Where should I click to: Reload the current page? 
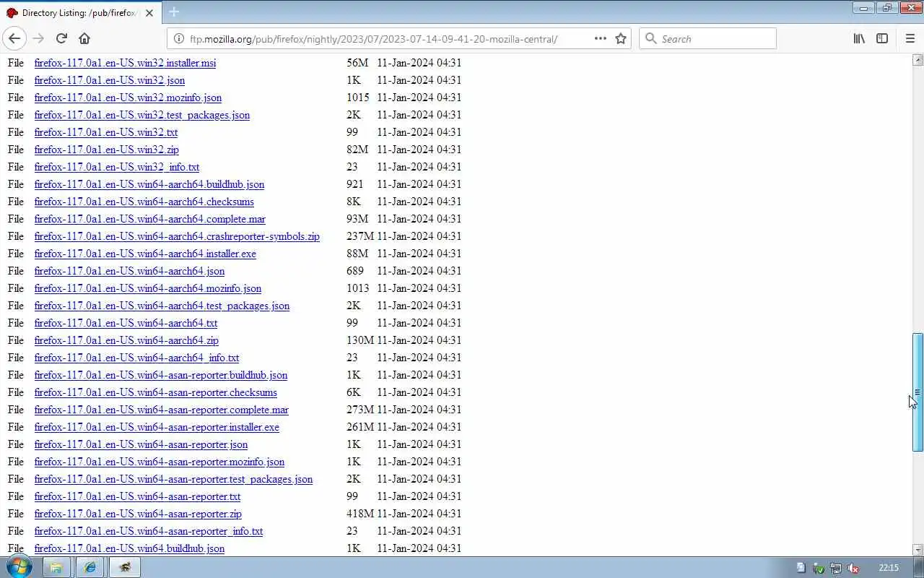[61, 38]
